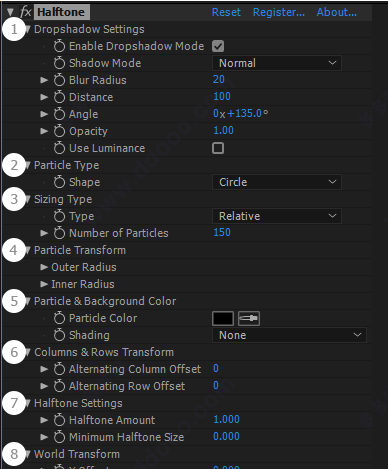Open the About... link

point(337,12)
